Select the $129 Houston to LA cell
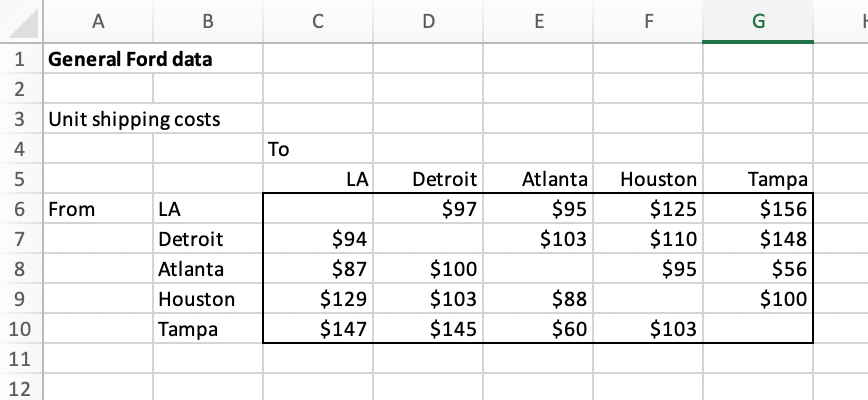Viewport: 868px width, 400px height. click(318, 299)
